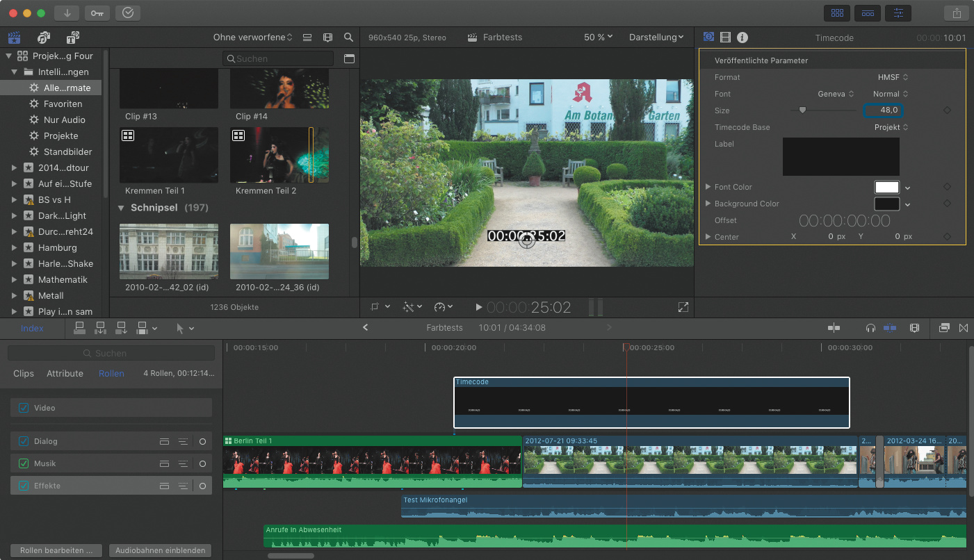974x560 pixels.
Task: Toggle viewer fullscreen arrows icon
Action: click(683, 307)
